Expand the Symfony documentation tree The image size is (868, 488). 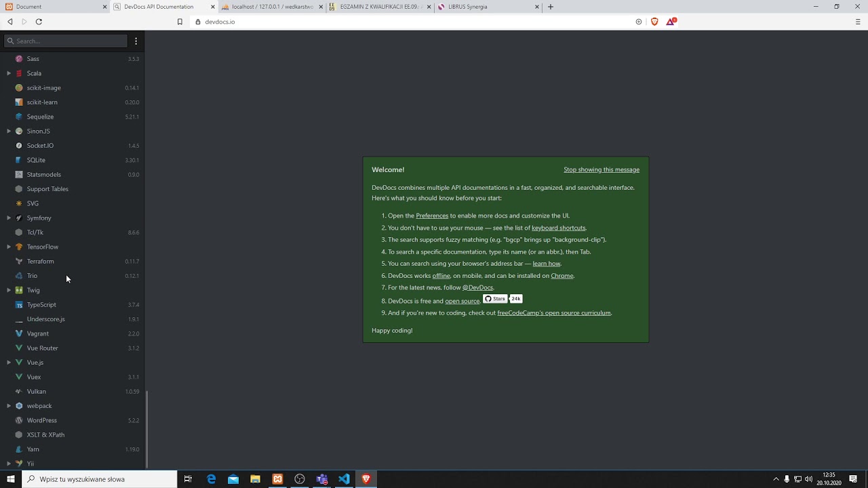point(9,218)
